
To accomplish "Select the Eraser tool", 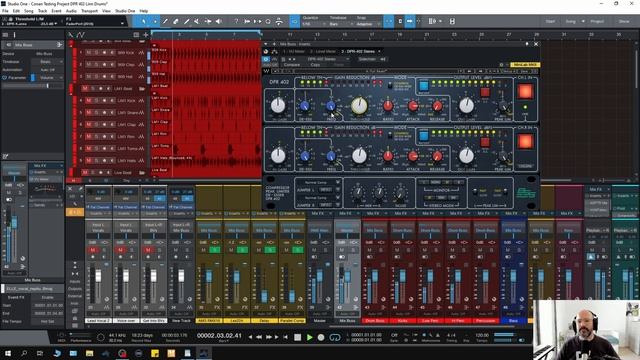I will click(x=176, y=21).
